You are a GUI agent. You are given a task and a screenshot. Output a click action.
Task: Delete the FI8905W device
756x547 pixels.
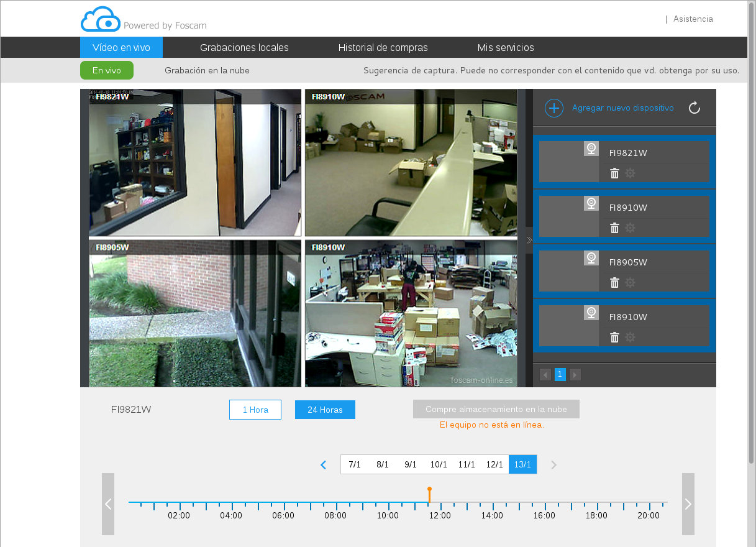coord(614,283)
